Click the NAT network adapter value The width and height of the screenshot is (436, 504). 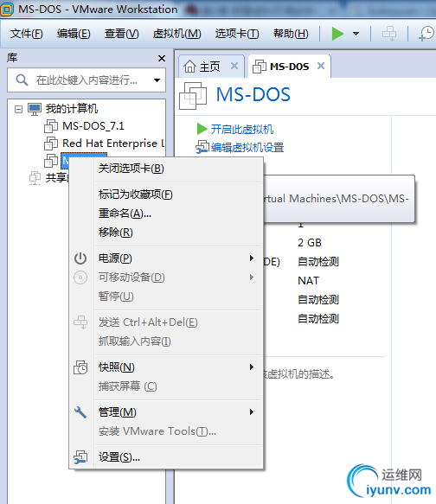pos(308,281)
